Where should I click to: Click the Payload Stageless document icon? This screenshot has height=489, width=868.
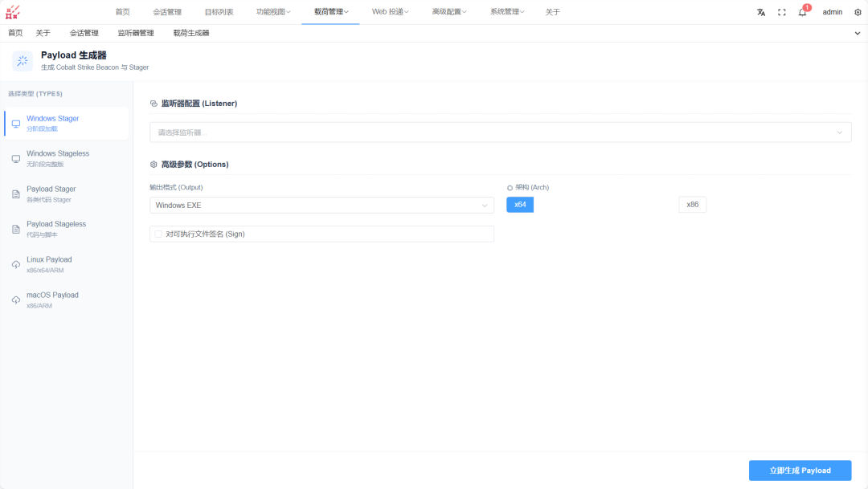pos(16,229)
